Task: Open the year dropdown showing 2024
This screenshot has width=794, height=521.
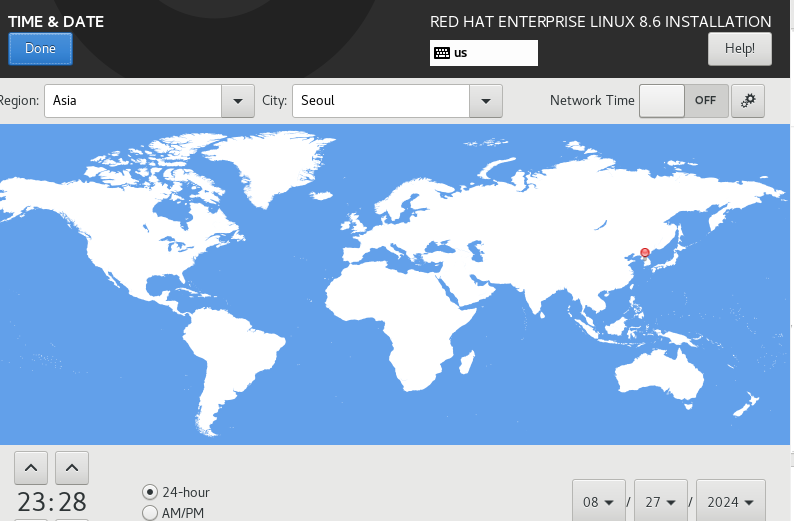Action: (731, 501)
